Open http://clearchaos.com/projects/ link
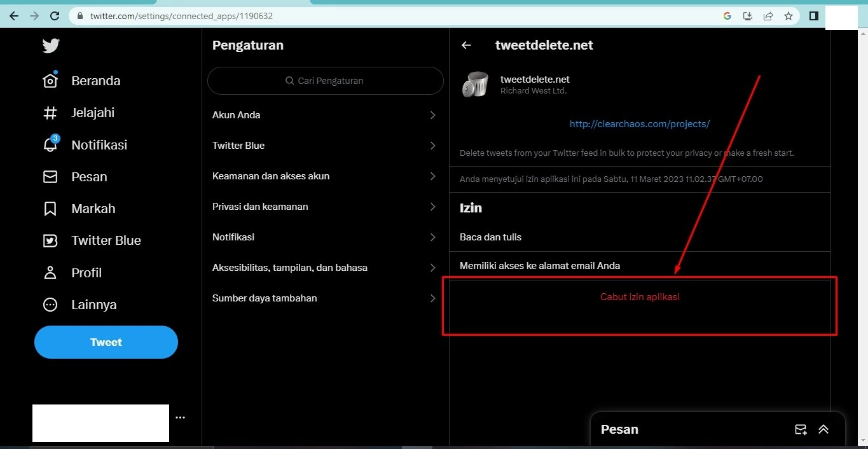The width and height of the screenshot is (868, 449). click(x=640, y=124)
